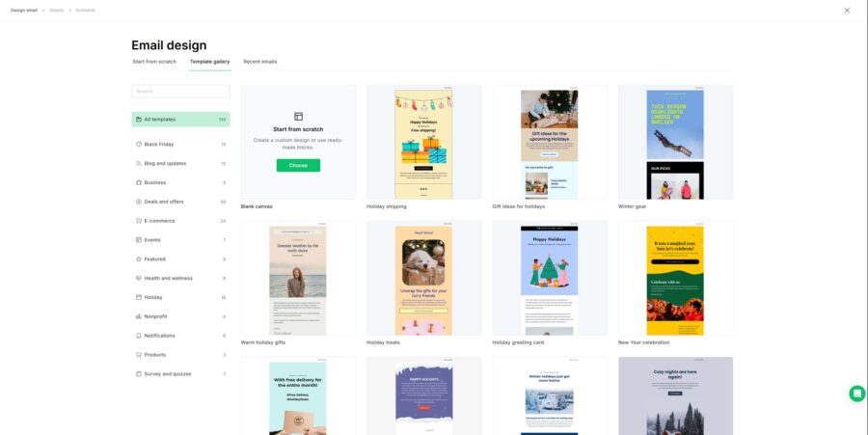868x435 pixels.
Task: Filter by Deals and offers label
Action: [164, 202]
